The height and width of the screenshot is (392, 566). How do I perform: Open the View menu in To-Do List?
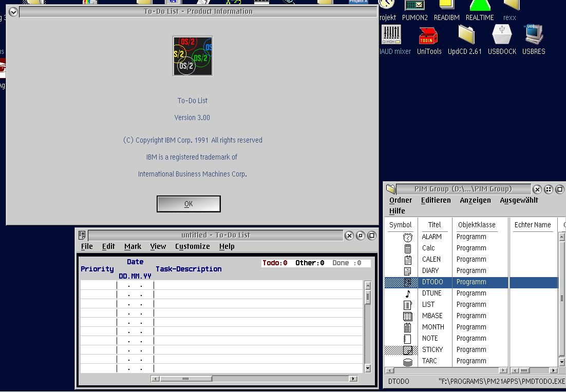(158, 246)
